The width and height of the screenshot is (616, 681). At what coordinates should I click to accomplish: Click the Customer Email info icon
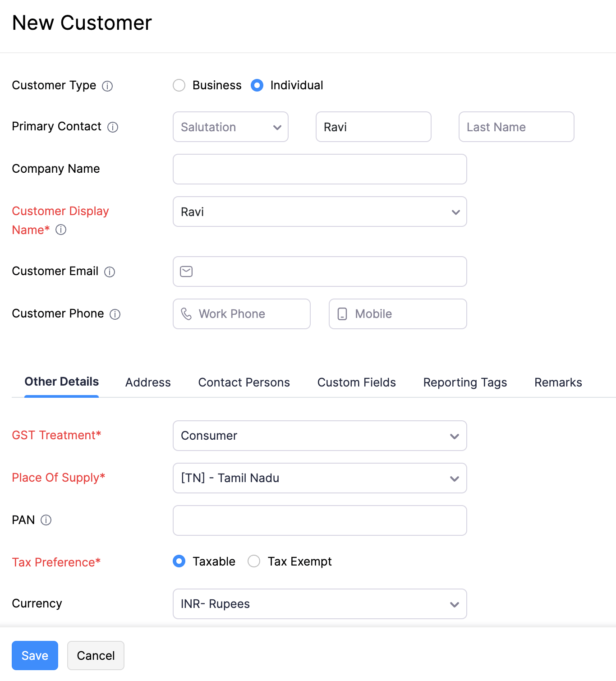[110, 271]
